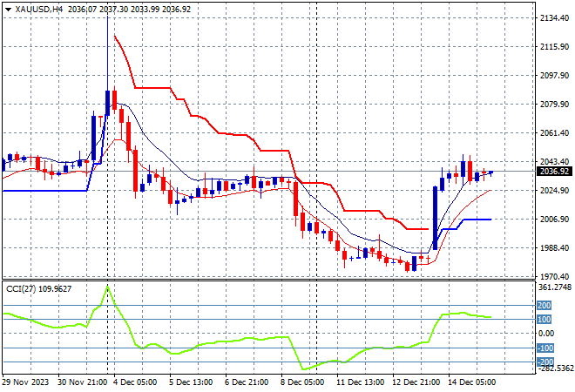Screen dimensions: 575x392
Task: Click the small triangle before XAUUSD,H4
Action: (8, 9)
